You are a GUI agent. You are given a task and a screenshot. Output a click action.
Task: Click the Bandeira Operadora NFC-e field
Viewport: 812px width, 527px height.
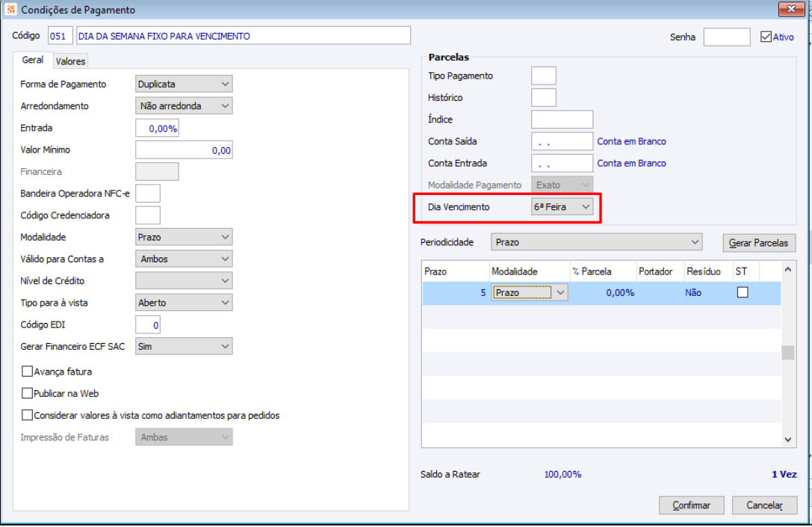[x=148, y=194]
